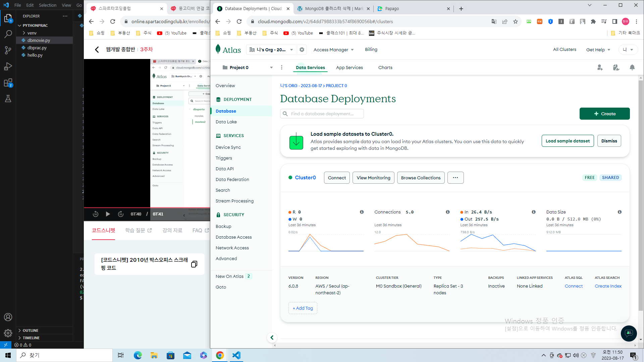
Task: Open Run and Debug in VS Code
Action: [x=8, y=66]
